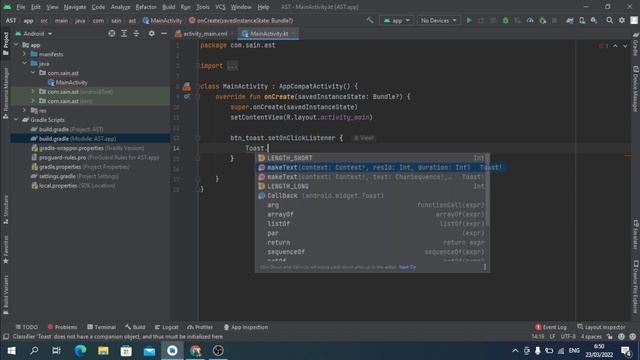640x360 pixels.
Task: Open completion popup more options icon
Action: (484, 267)
